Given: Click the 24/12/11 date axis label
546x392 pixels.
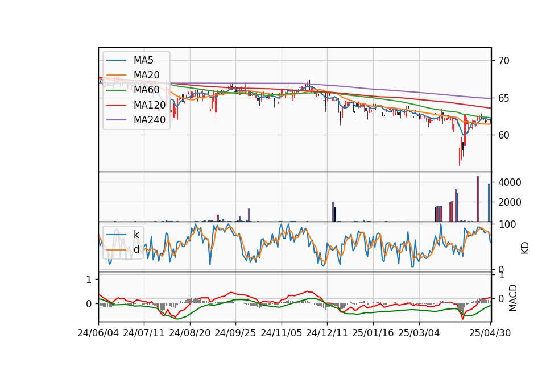Looking at the screenshot, I should click(x=327, y=333).
